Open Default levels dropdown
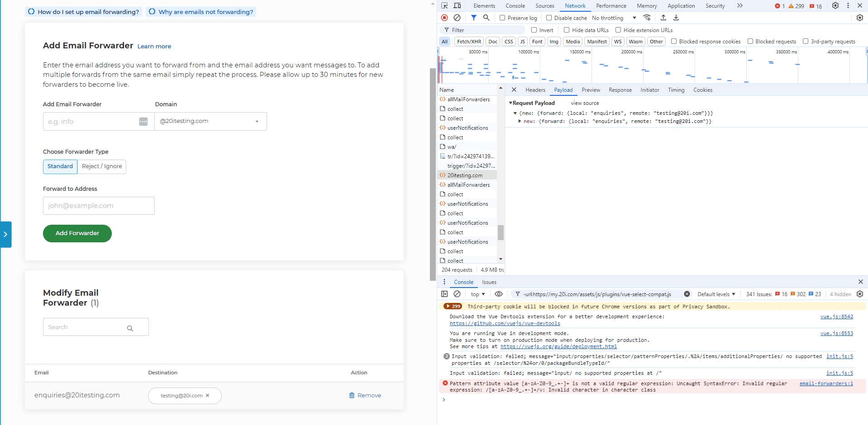 (716, 294)
